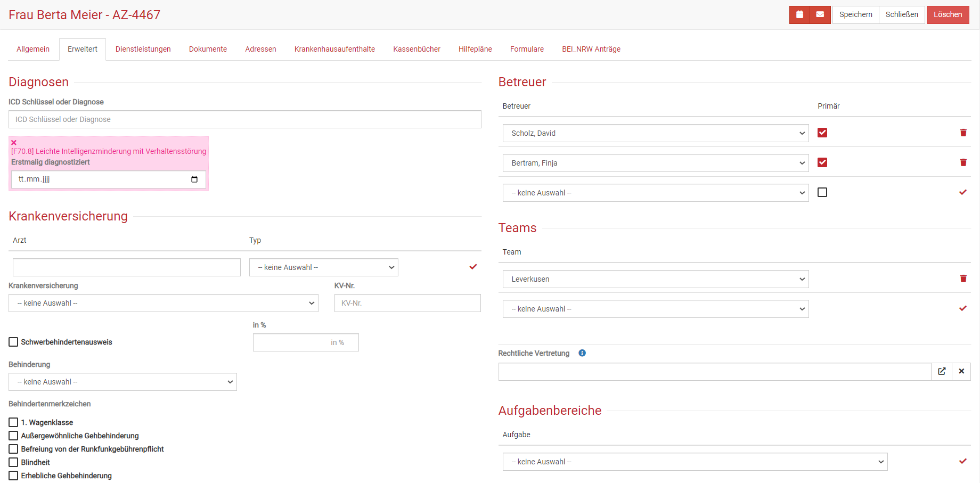Clear Rechtliche Vertretung with x icon
Screen dimensions: 980x483
(961, 372)
